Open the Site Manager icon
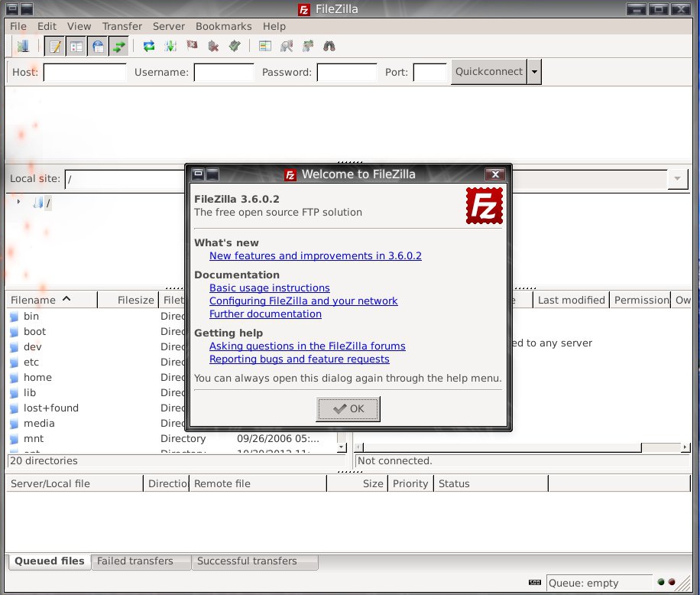The width and height of the screenshot is (700, 595). (22, 46)
